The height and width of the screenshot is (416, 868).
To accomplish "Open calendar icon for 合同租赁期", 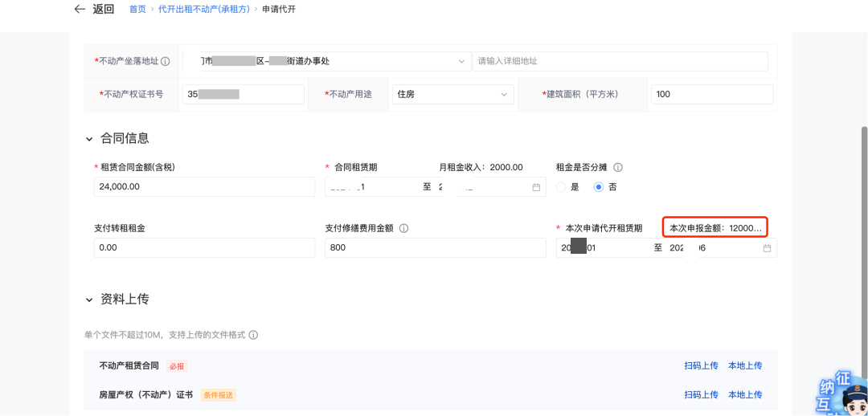I will pyautogui.click(x=536, y=187).
